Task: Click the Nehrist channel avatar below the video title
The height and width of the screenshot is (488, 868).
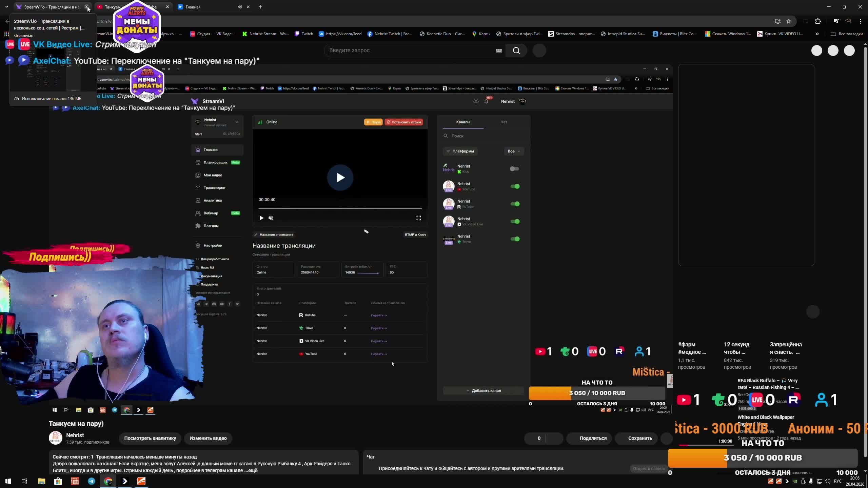Action: [x=56, y=438]
